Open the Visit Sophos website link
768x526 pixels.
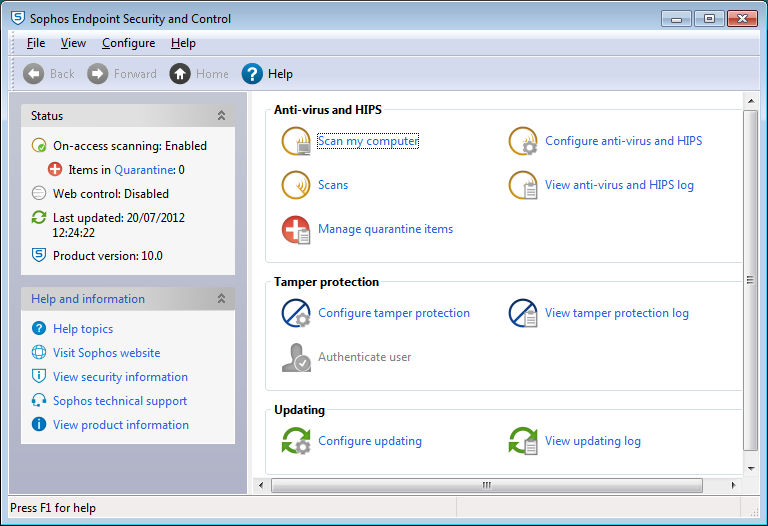click(x=106, y=353)
